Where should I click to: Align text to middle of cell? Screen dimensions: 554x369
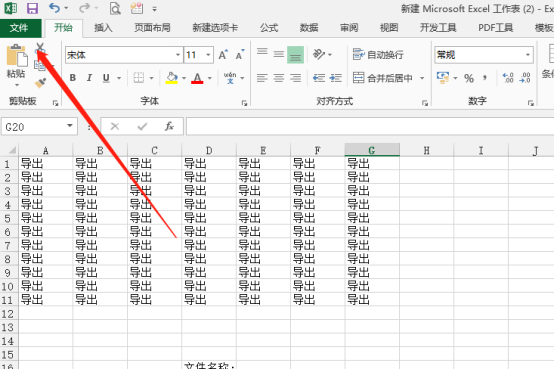tap(279, 55)
